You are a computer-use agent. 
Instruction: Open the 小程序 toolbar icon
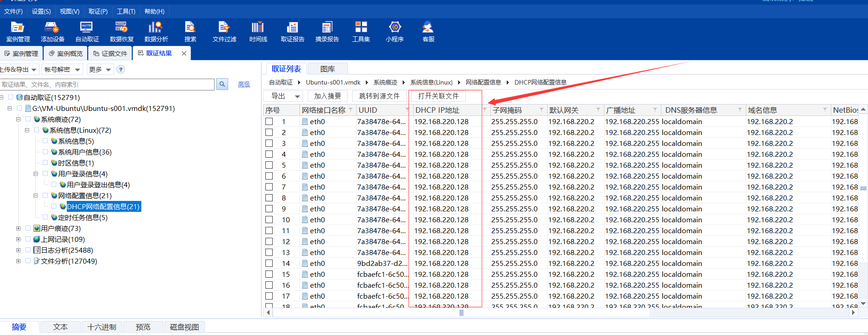click(395, 32)
